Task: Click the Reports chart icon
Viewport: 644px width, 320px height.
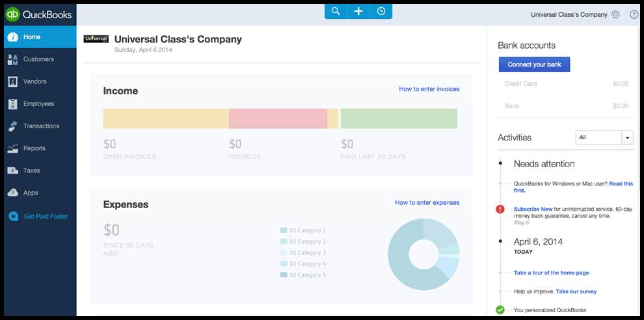Action: click(13, 148)
